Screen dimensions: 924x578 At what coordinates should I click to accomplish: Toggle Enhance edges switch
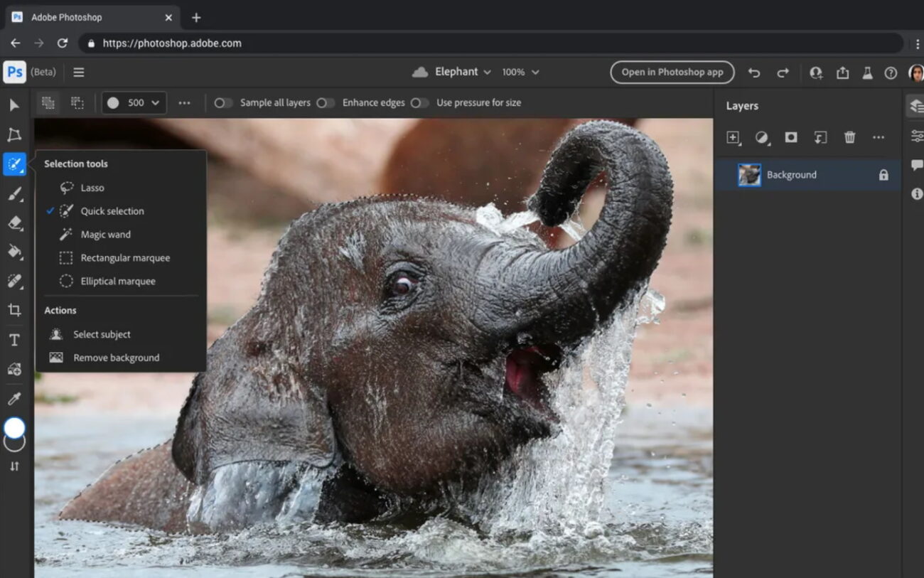point(326,102)
